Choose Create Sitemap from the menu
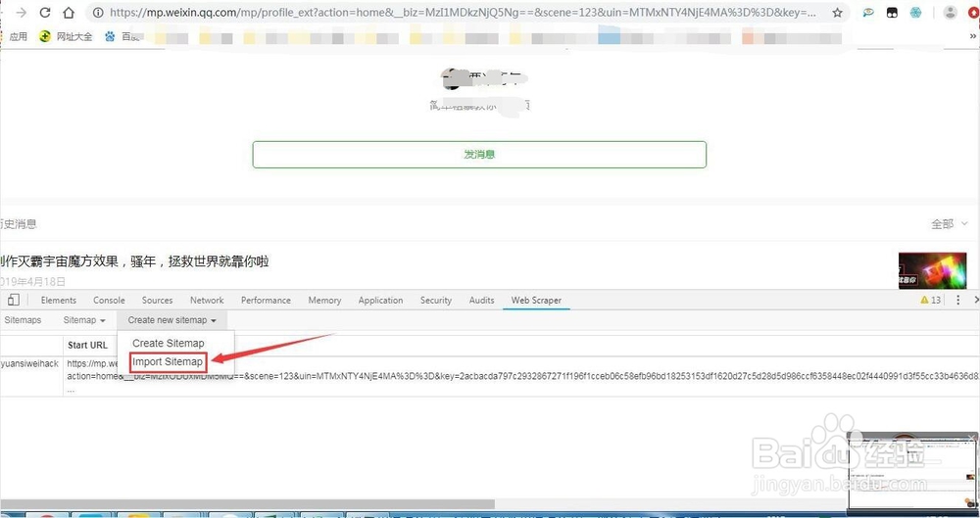This screenshot has height=518, width=980. pos(169,343)
